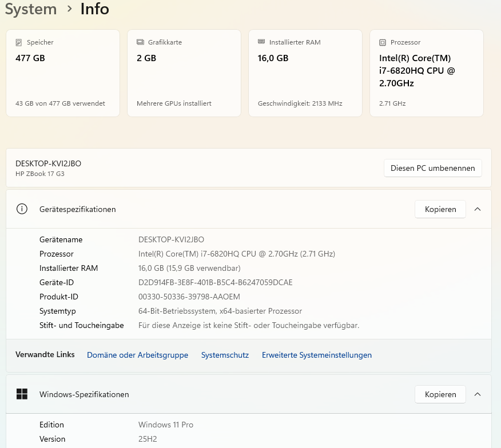501x448 pixels.
Task: Click the Systemtyp row label
Action: pyautogui.click(x=58, y=311)
